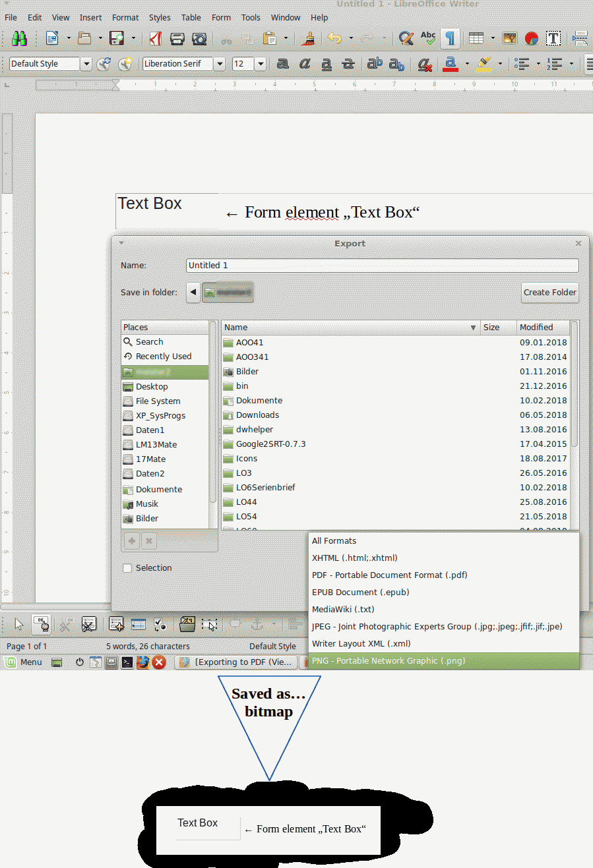Click the Automatic Control Focus icon
The height and width of the screenshot is (868, 593).
[210, 623]
